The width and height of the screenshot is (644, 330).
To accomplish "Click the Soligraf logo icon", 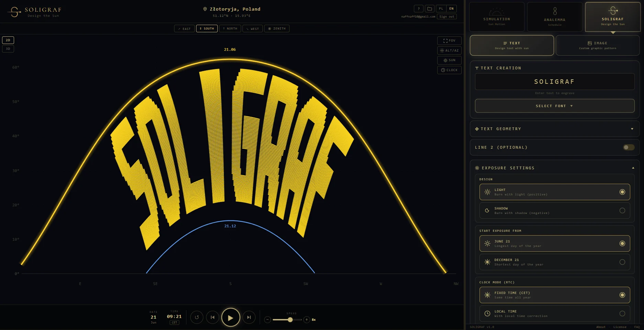I will pos(14,12).
